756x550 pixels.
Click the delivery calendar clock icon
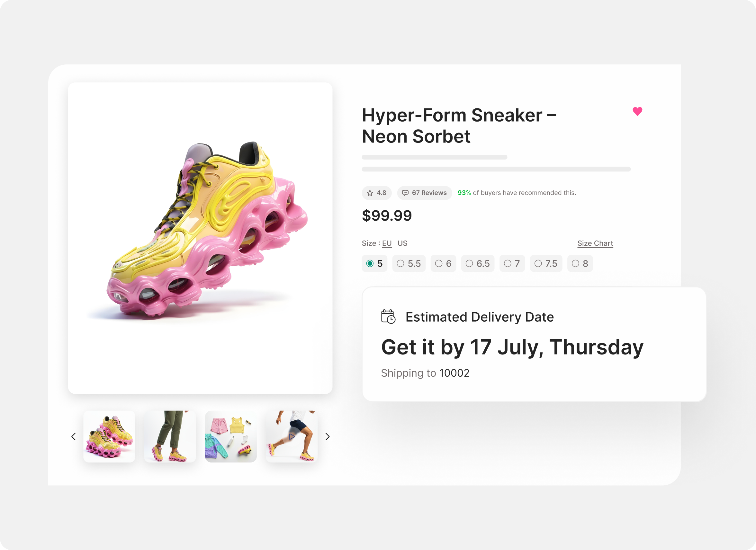(388, 316)
